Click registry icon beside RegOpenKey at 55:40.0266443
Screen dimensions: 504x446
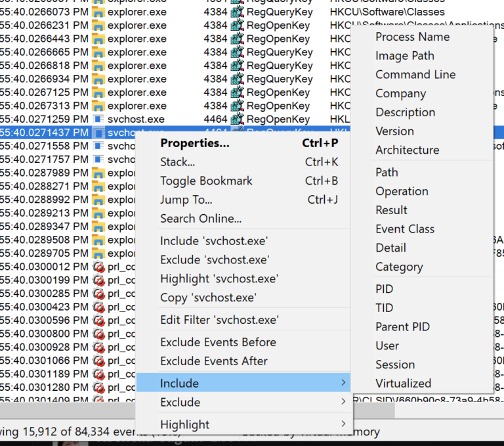[237, 39]
